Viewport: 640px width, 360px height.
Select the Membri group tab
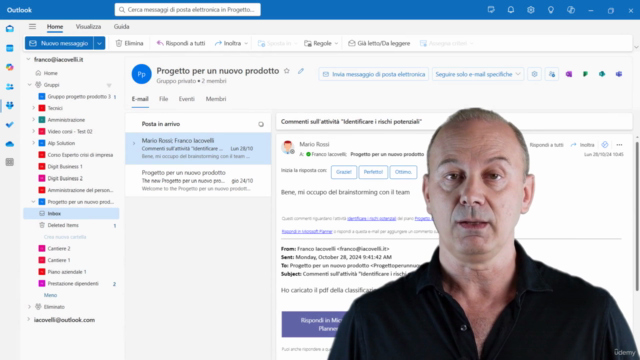click(216, 99)
